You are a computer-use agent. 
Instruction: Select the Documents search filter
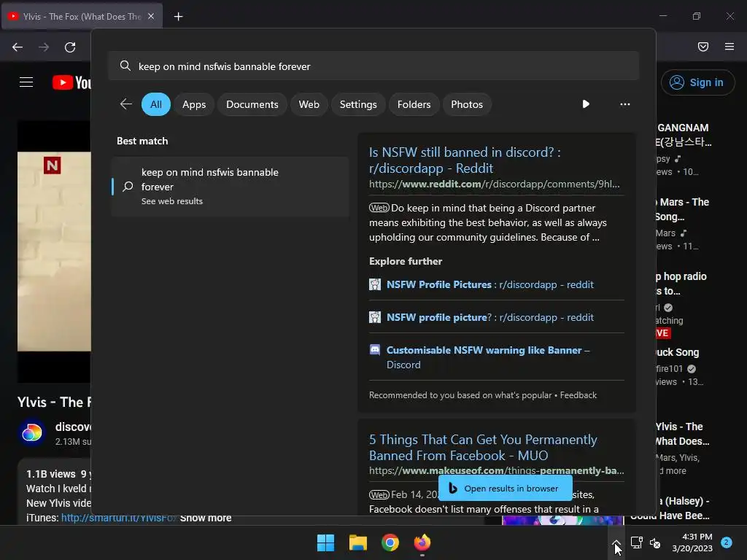[x=252, y=104]
